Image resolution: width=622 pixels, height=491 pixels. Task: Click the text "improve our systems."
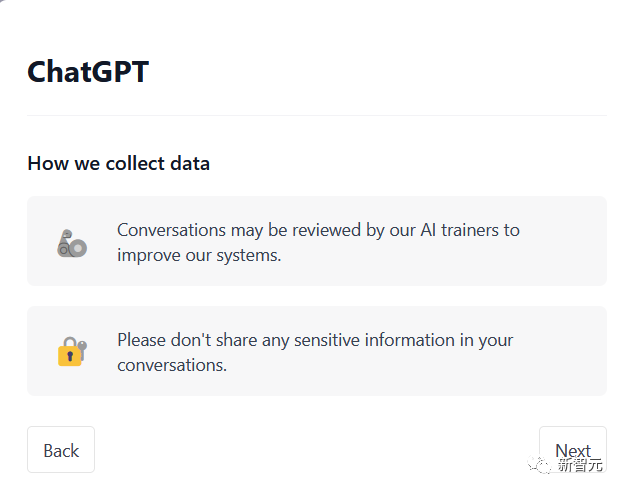point(199,255)
